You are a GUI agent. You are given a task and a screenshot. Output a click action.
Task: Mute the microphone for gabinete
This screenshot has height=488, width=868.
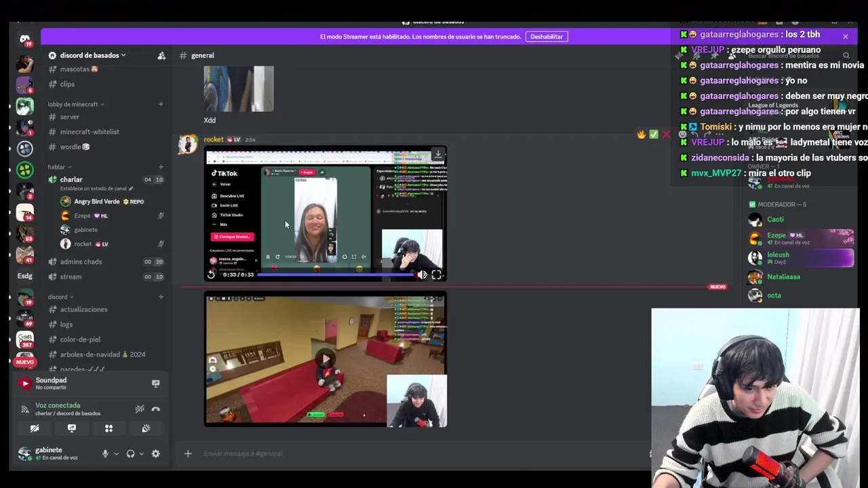[105, 453]
